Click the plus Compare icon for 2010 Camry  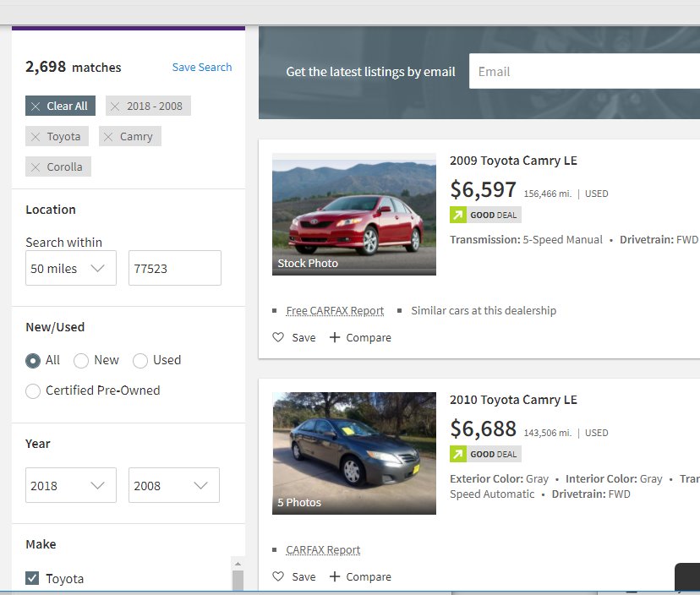point(335,576)
